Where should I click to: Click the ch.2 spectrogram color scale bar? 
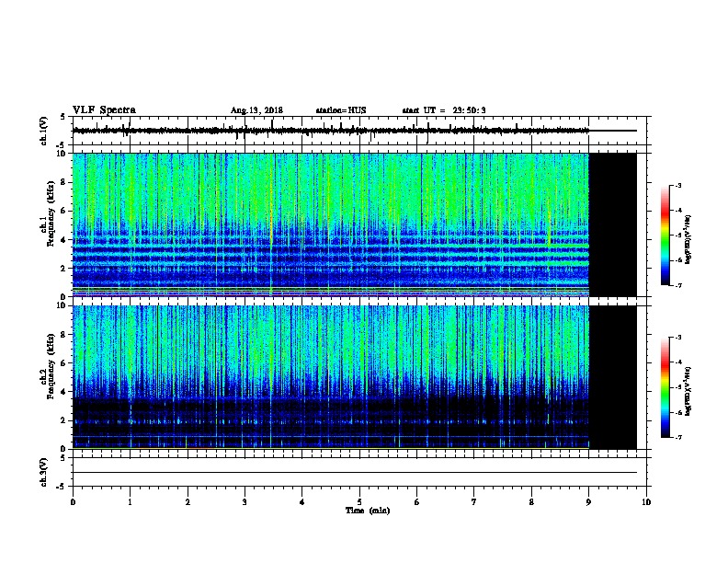pyautogui.click(x=665, y=387)
